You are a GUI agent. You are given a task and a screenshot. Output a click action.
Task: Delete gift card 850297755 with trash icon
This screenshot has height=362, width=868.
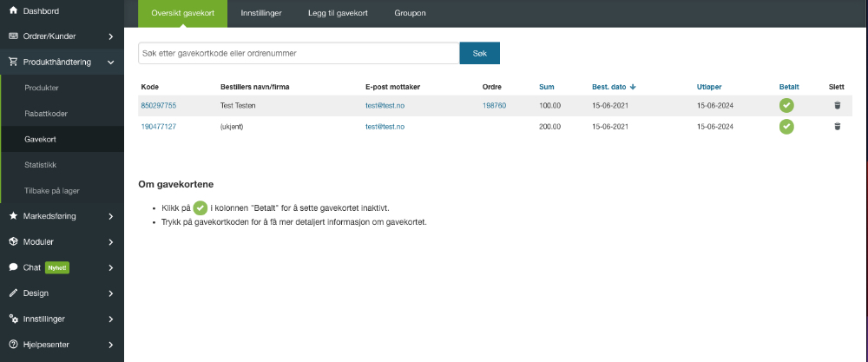(x=837, y=105)
